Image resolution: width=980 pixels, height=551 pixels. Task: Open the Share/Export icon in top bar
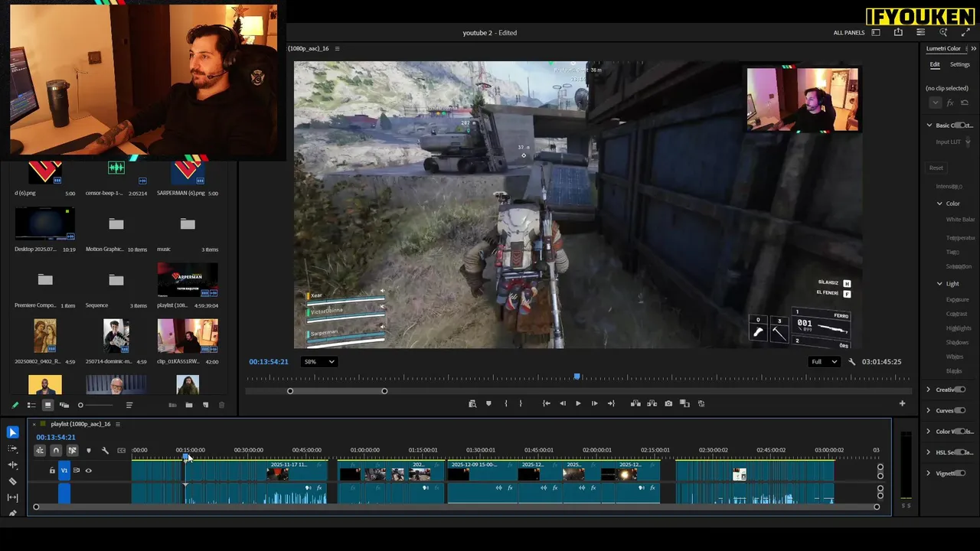(x=898, y=33)
